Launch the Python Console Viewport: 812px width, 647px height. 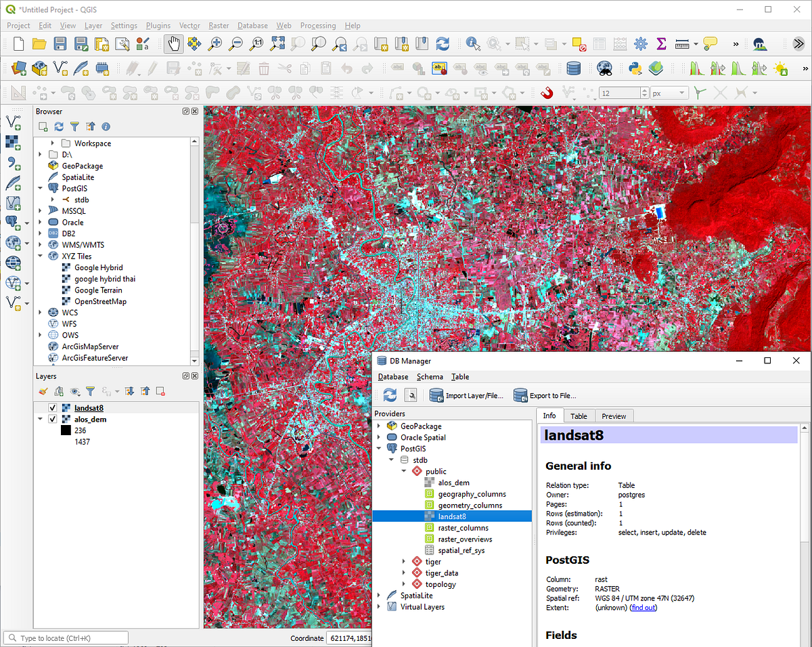tap(635, 68)
